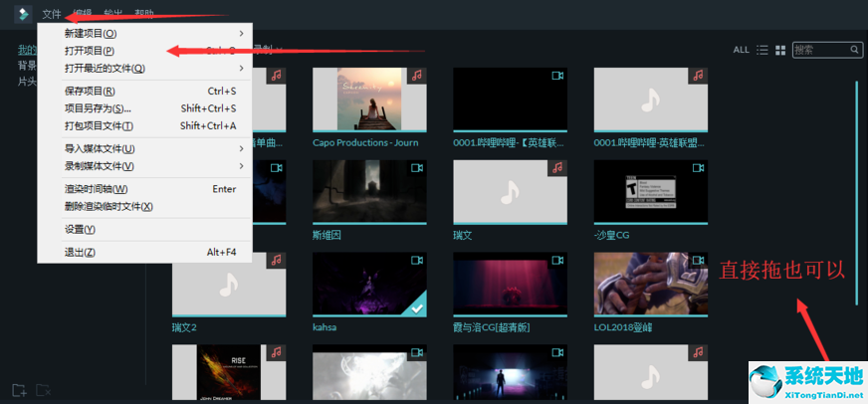
Task: Select 退出 to quit the app
Action: pyautogui.click(x=80, y=253)
